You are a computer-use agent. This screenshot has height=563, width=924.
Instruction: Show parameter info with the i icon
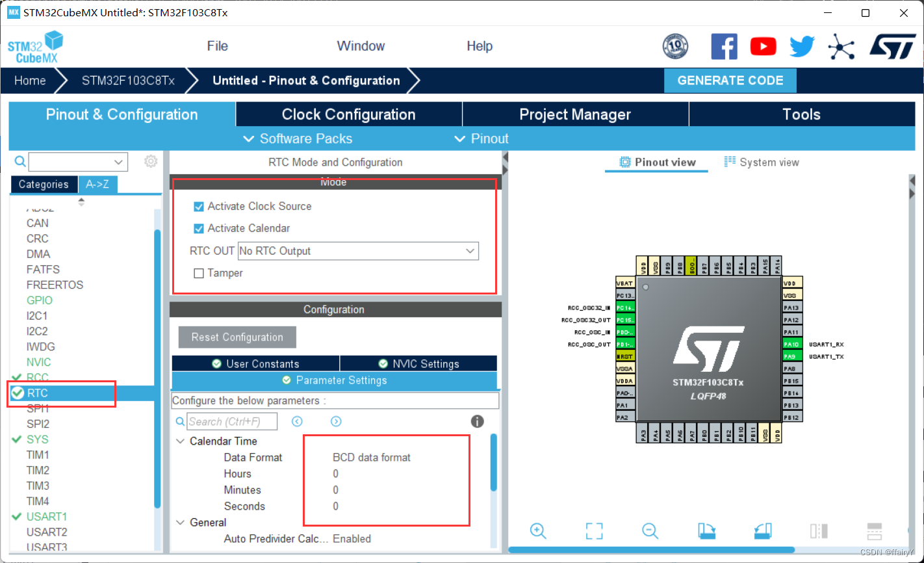point(478,421)
